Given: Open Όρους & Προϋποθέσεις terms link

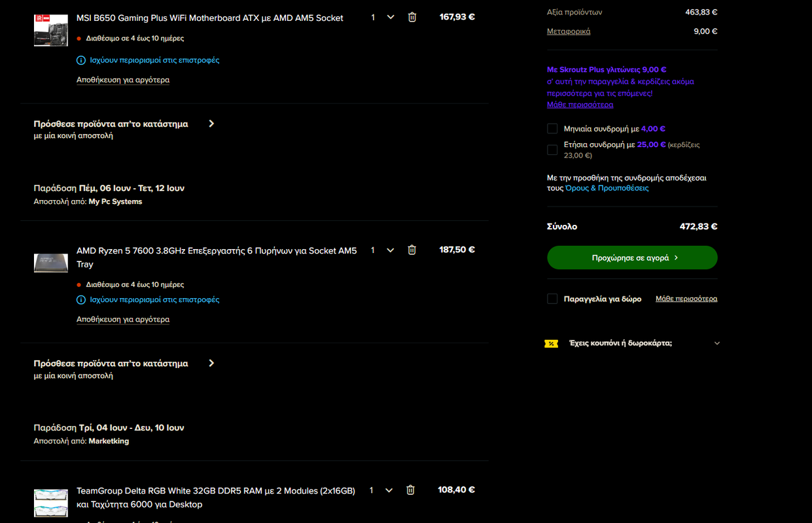Looking at the screenshot, I should pos(607,188).
